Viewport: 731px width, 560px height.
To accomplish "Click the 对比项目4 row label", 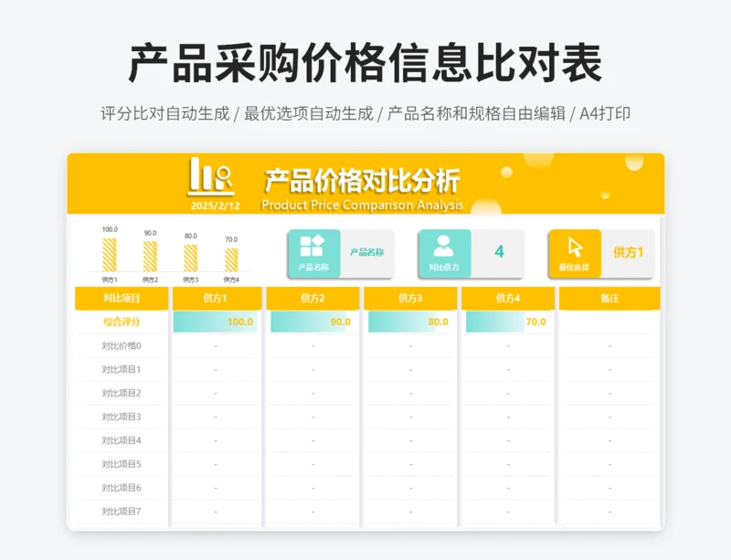I will tap(122, 440).
